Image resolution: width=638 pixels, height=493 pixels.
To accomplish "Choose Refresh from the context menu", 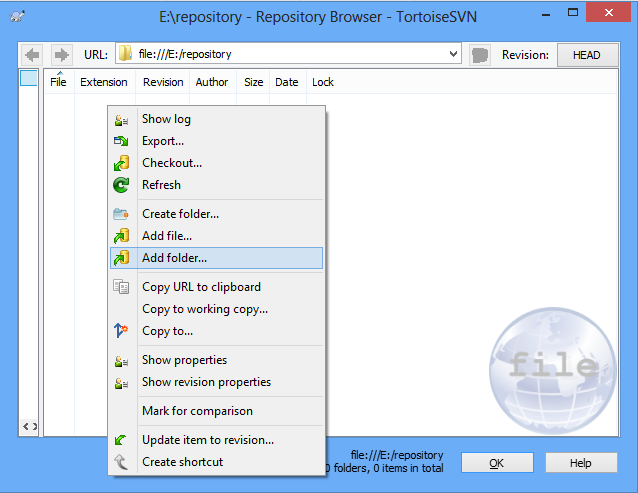I will click(216, 185).
